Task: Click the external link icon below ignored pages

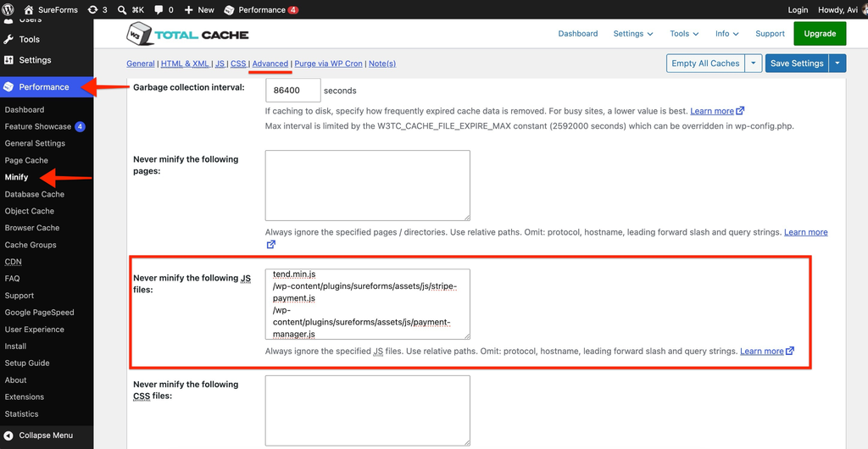Action: [270, 244]
